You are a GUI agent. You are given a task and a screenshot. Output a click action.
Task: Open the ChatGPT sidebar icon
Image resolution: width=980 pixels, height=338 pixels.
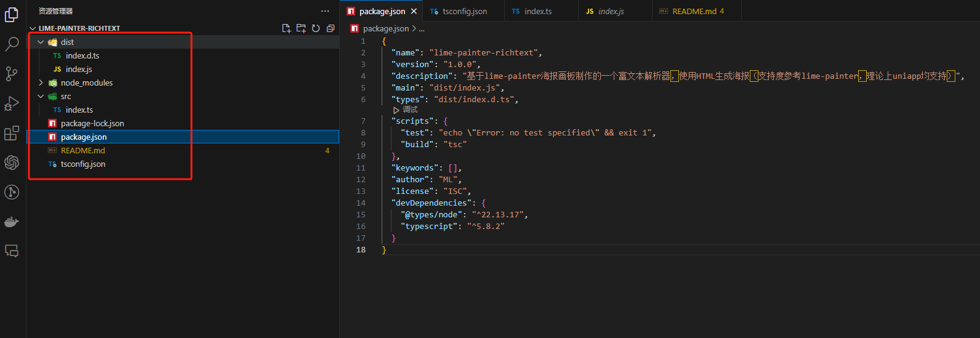point(12,163)
